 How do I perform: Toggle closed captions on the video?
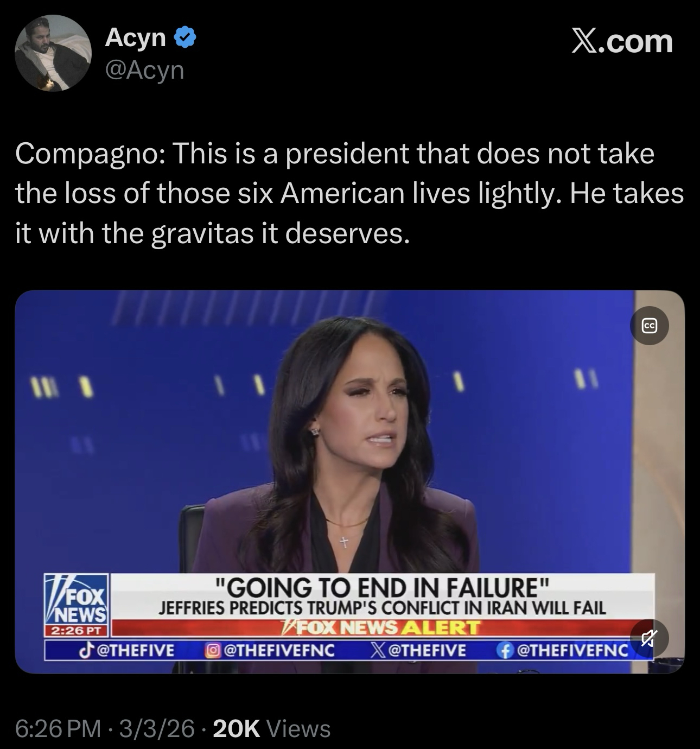point(649,326)
